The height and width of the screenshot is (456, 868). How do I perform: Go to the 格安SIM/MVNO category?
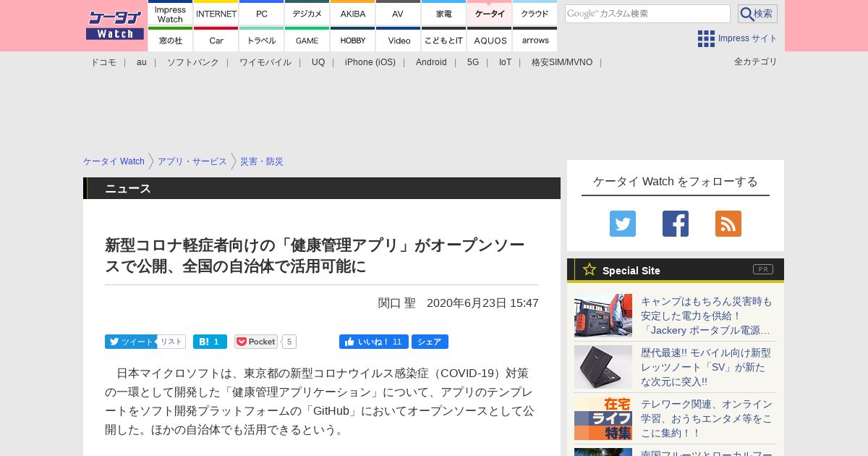click(562, 62)
